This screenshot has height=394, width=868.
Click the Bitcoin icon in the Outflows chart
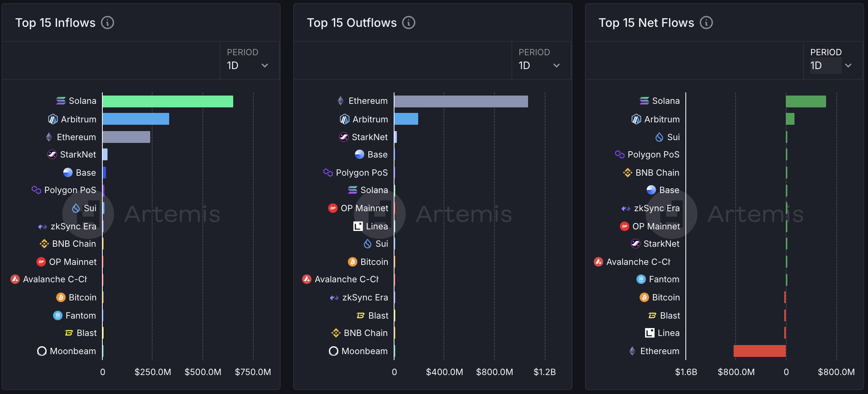(x=353, y=262)
